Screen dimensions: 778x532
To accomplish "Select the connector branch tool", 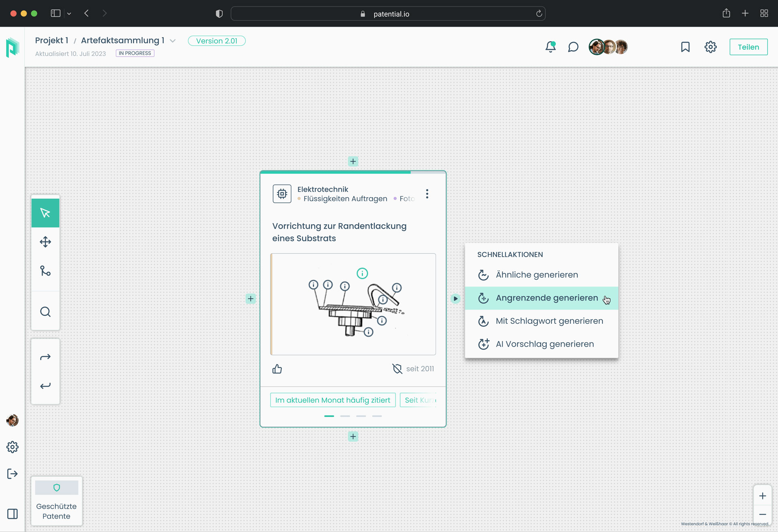I will click(x=45, y=271).
